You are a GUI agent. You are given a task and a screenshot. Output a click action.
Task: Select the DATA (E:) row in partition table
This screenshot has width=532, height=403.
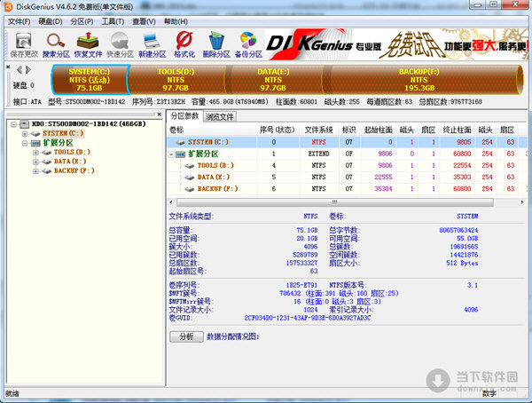[348, 177]
